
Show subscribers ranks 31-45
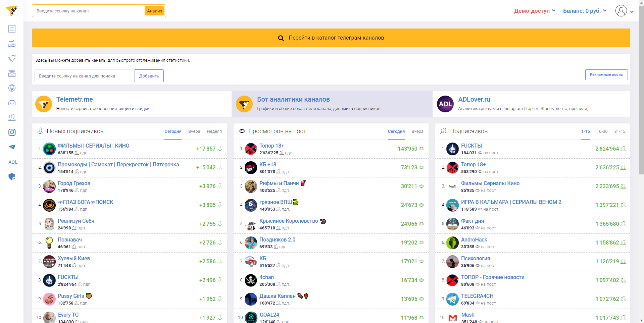(x=620, y=131)
